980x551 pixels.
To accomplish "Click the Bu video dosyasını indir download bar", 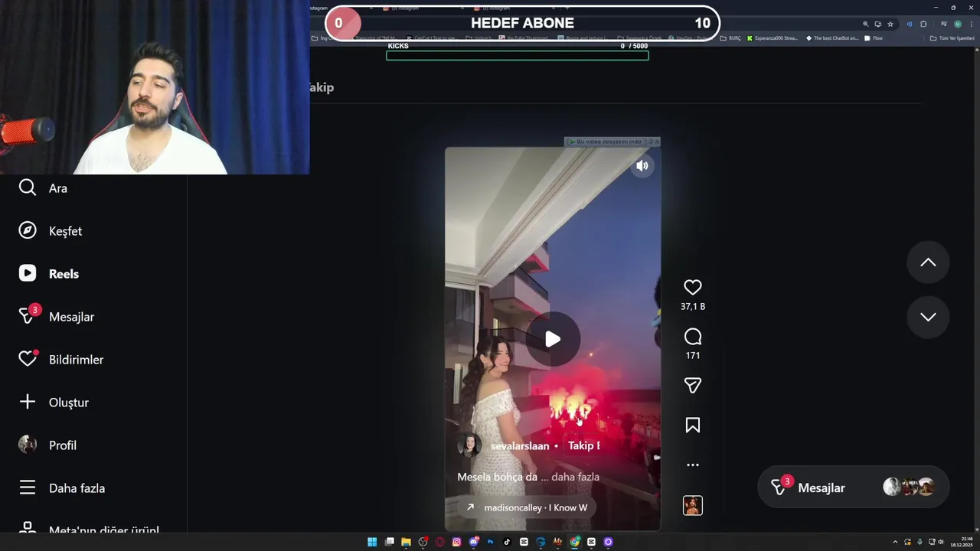I will pos(606,142).
